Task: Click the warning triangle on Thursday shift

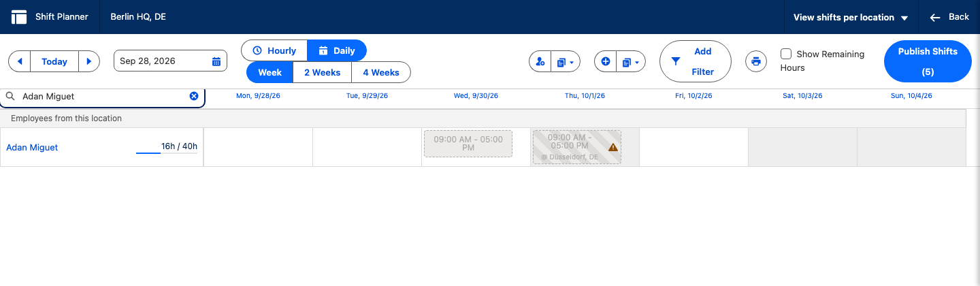Action: coord(613,147)
